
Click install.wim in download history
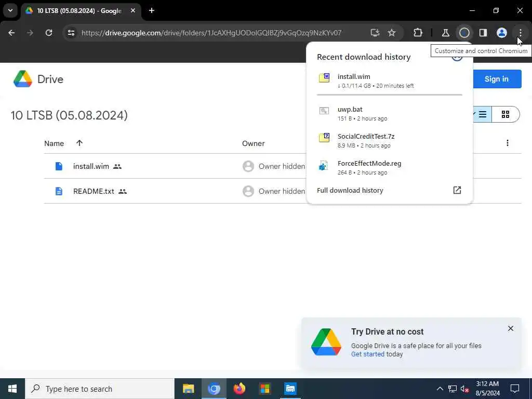[390, 81]
